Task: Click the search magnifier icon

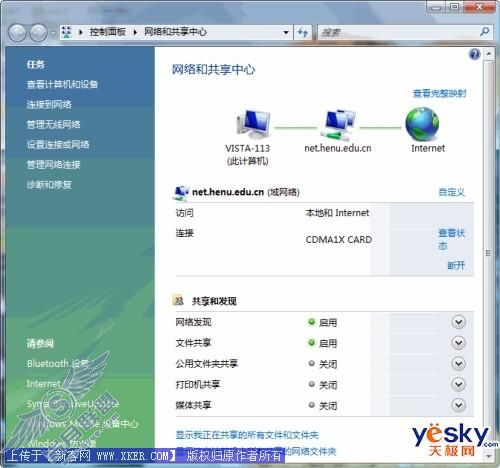Action: click(x=484, y=32)
